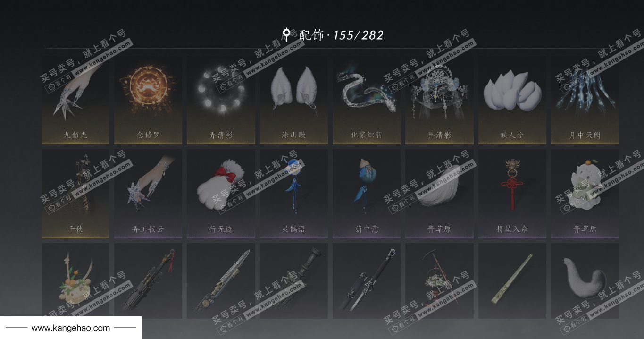Select the 弄清影 ornate headdress card
Viewport: 644px width, 339px height.
(x=439, y=101)
